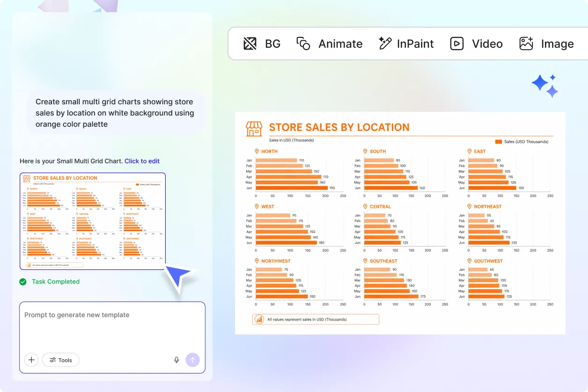Click the CENTRAL location pin icon

[365, 206]
